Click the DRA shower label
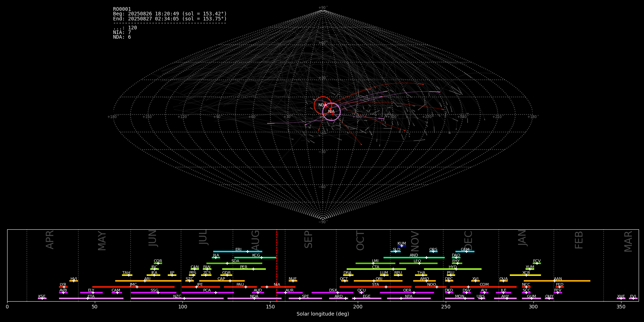 tap(347, 273)
